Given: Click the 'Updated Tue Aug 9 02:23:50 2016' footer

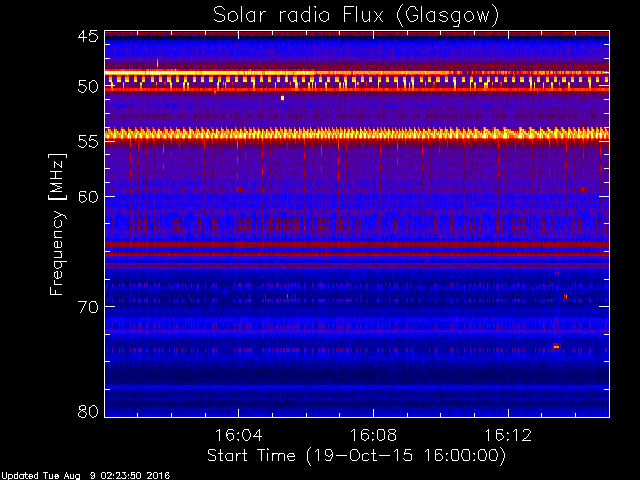Looking at the screenshot, I should tap(85, 476).
